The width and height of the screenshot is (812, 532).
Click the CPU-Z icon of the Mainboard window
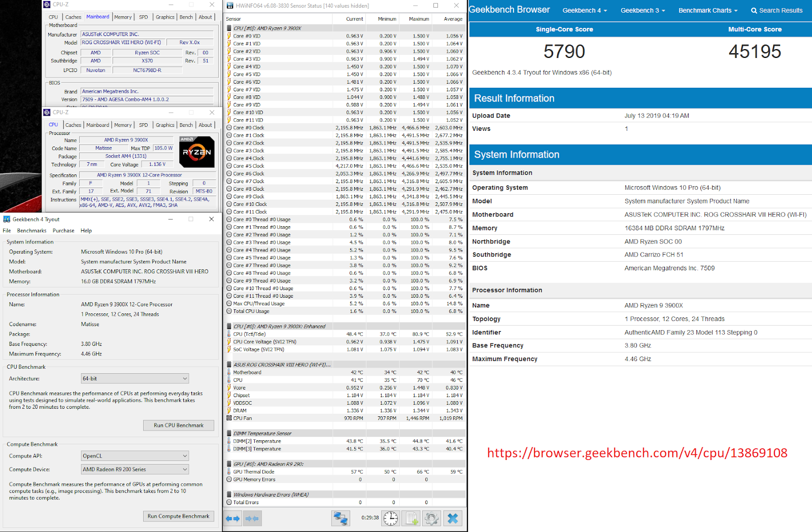coord(47,4)
